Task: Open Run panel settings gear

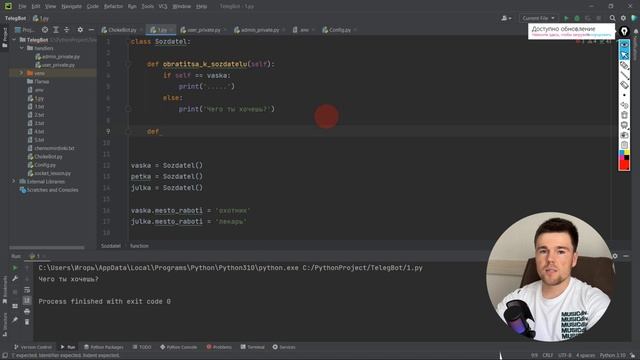Action: pos(615,256)
